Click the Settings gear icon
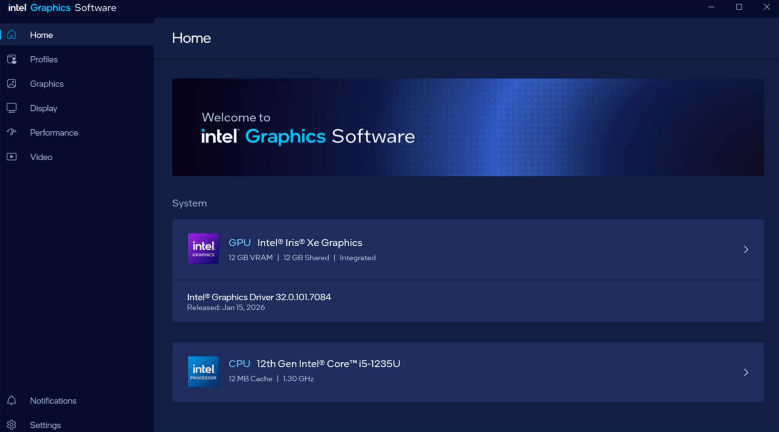The height and width of the screenshot is (432, 779). point(12,425)
